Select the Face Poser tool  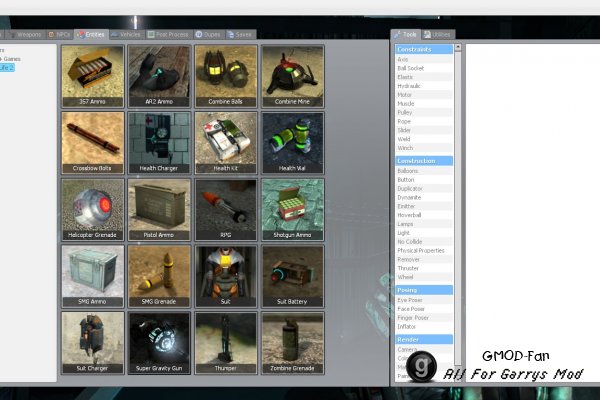[424, 309]
